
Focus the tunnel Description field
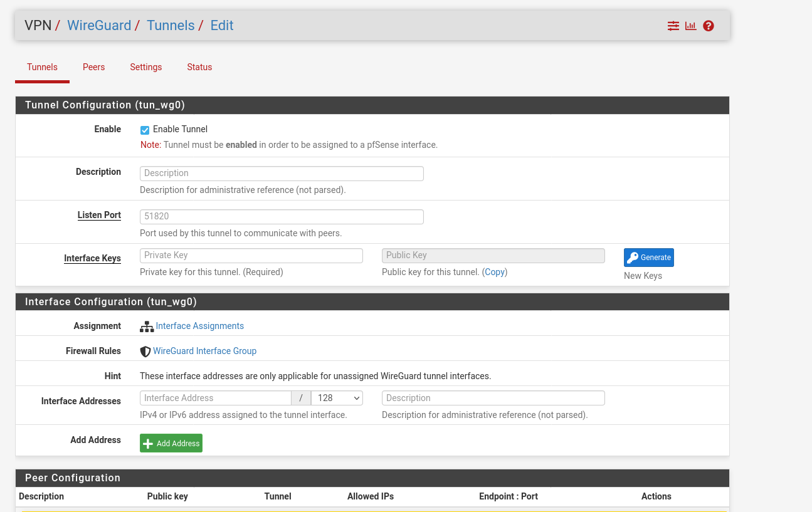click(x=282, y=174)
